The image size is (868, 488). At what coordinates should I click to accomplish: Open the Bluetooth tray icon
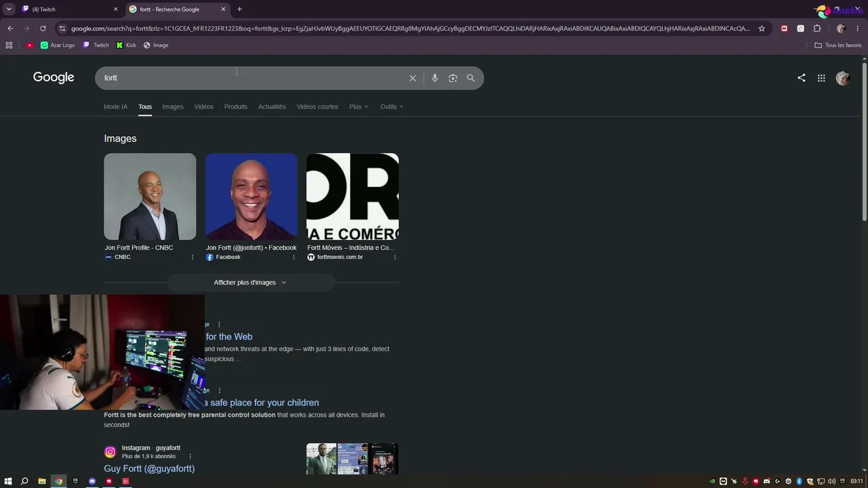800,481
